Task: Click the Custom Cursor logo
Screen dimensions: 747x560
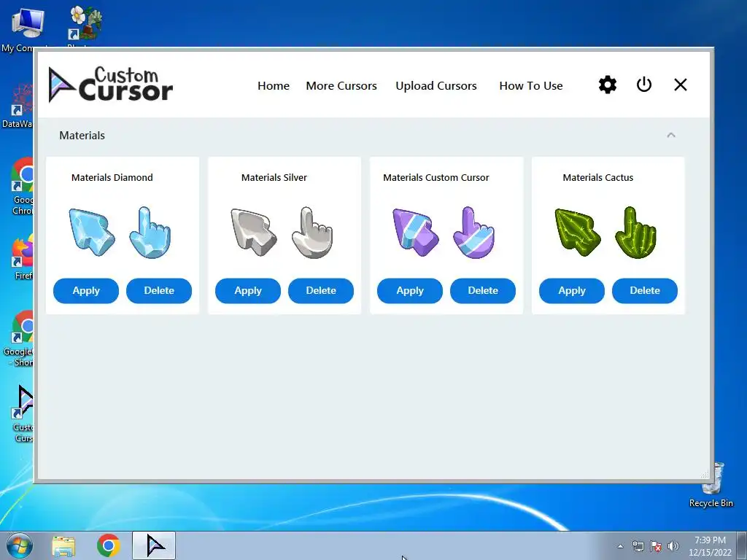Action: click(x=111, y=85)
